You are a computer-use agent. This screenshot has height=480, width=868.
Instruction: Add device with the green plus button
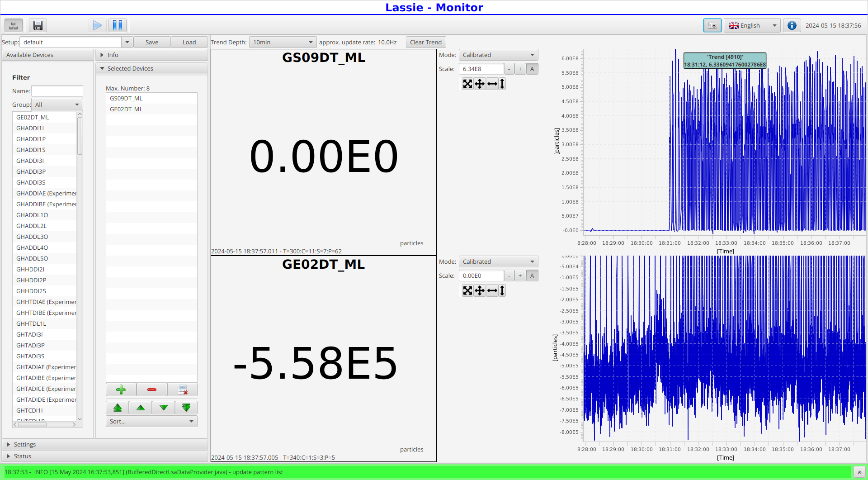point(121,390)
